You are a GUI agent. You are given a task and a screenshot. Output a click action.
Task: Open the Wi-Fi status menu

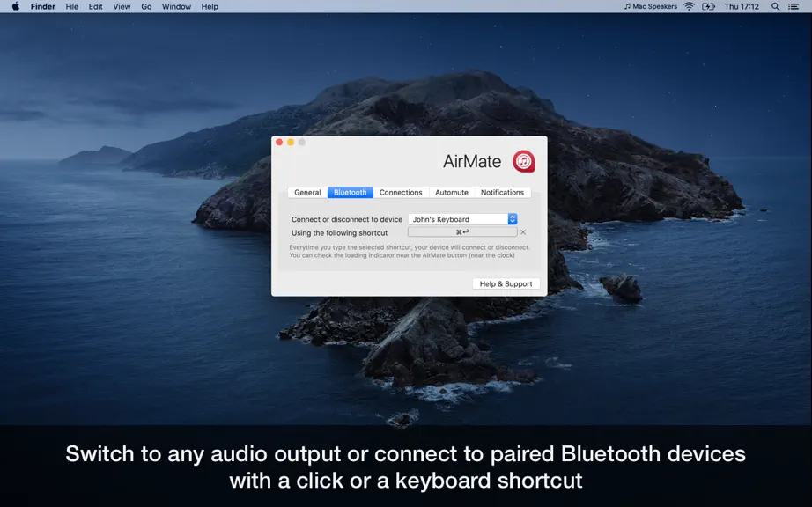(x=689, y=6)
